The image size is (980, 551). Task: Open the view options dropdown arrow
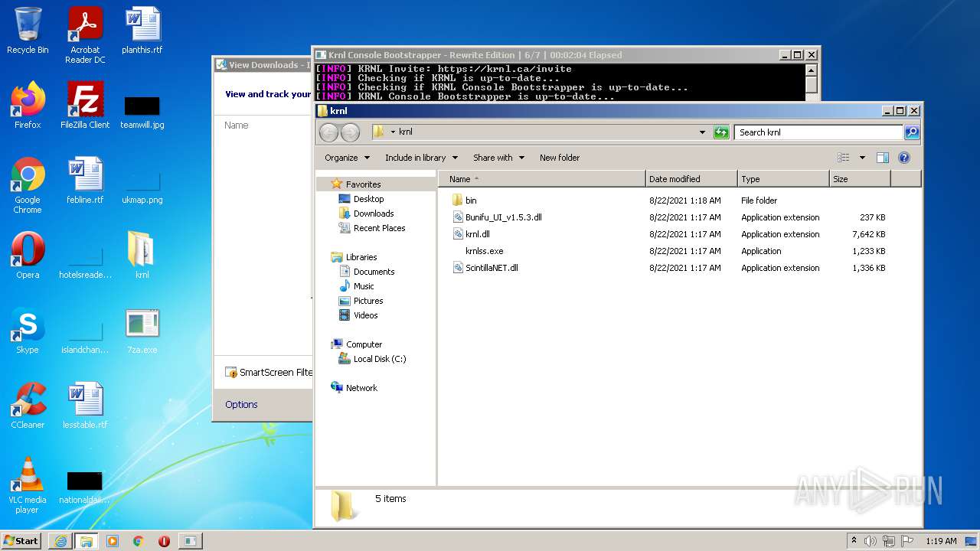point(862,158)
